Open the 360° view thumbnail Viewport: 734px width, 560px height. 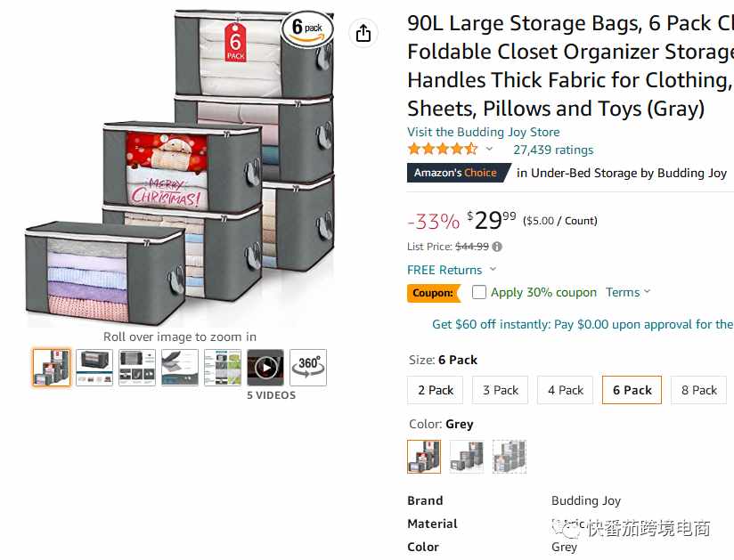point(308,368)
